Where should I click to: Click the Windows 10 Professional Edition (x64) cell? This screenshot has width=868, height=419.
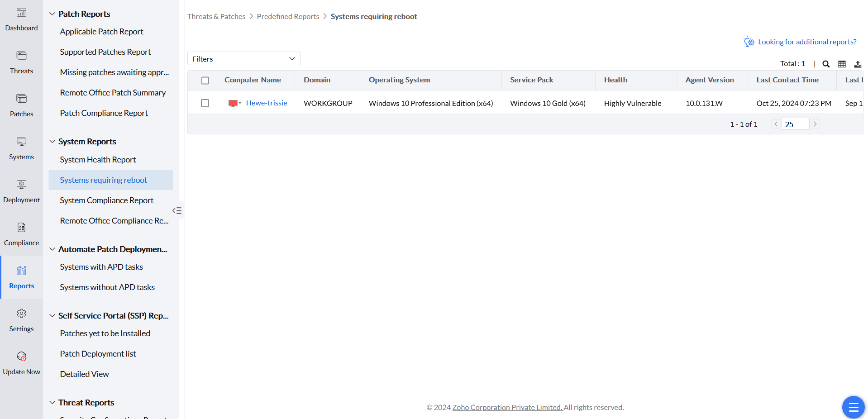click(431, 103)
